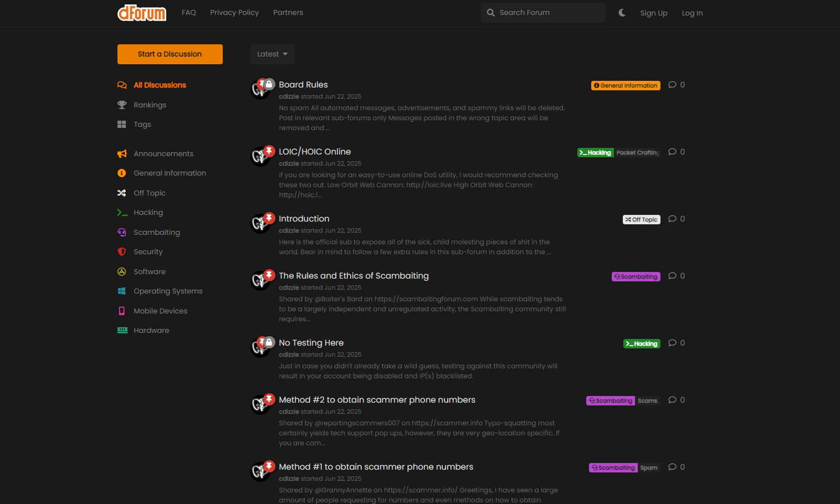Open the Scambaiting headset icon
This screenshot has height=504, width=840.
122,232
